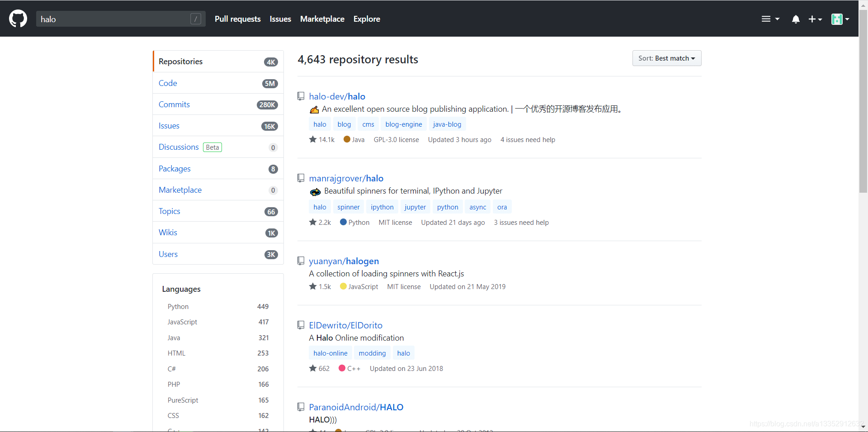Select the Marketplace search category in sidebar
This screenshot has height=432, width=868.
(x=218, y=190)
